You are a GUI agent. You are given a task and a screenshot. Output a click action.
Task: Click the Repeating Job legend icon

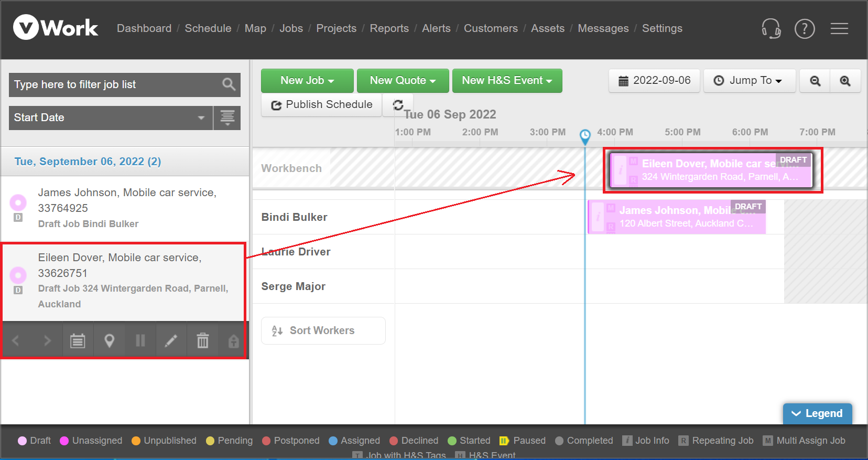point(683,441)
